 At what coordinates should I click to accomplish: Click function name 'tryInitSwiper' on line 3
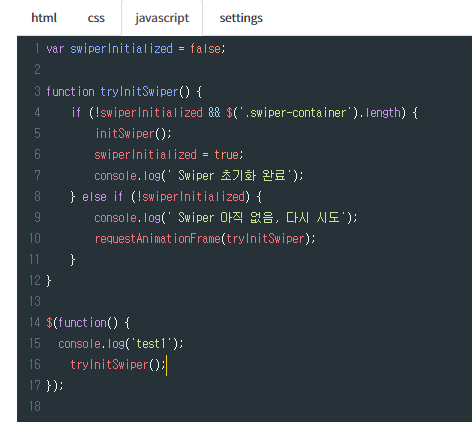coord(140,91)
